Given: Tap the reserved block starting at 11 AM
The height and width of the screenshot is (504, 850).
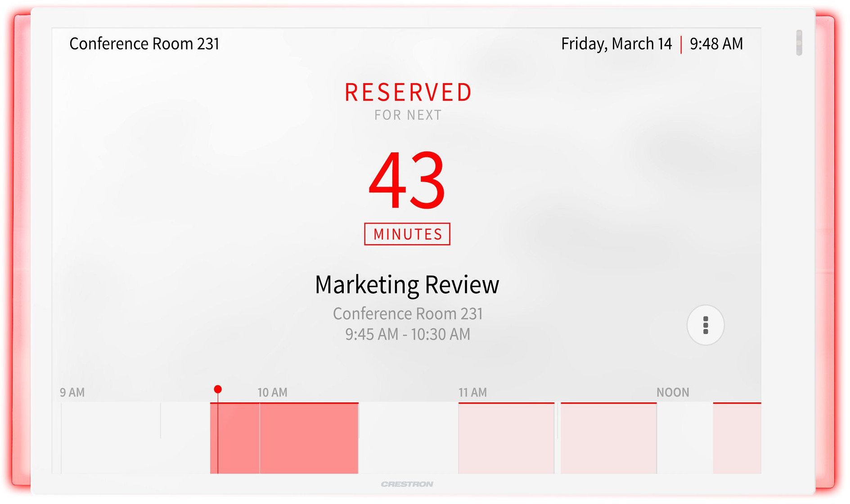Looking at the screenshot, I should click(506, 438).
